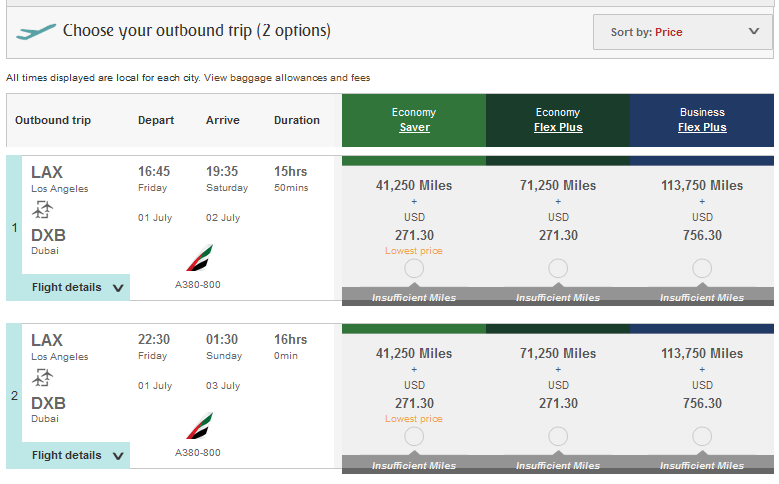Click the Emirates tail logo for flight 1
The height and width of the screenshot is (484, 779).
coord(200,258)
